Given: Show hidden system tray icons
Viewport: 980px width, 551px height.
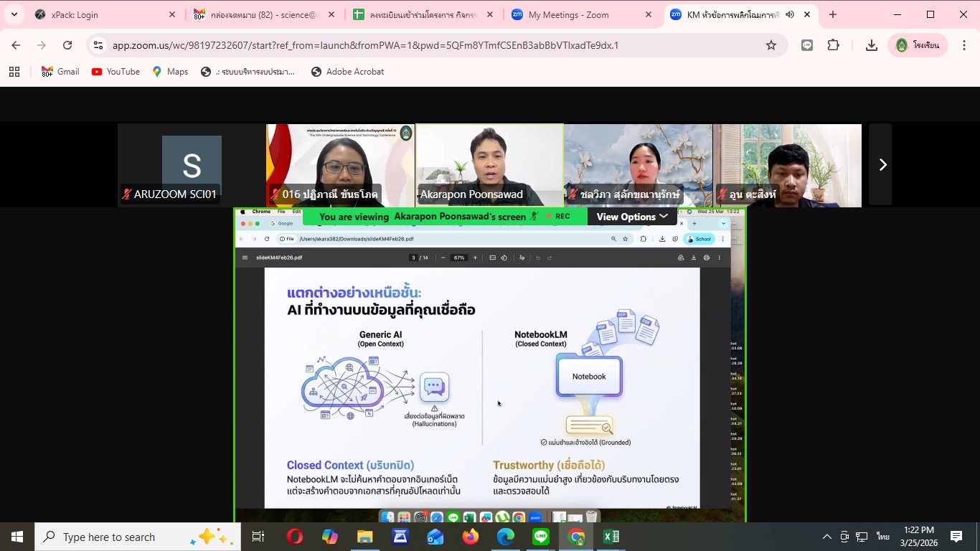Looking at the screenshot, I should (826, 537).
